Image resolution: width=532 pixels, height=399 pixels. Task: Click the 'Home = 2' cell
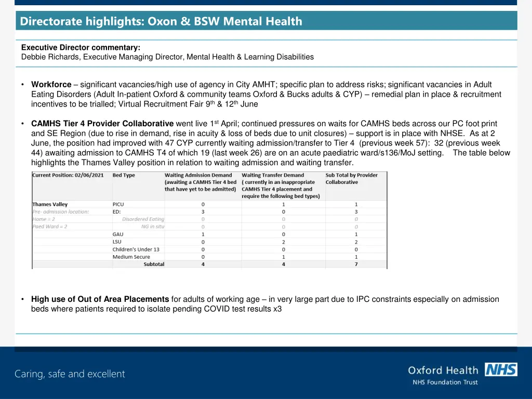(x=44, y=219)
